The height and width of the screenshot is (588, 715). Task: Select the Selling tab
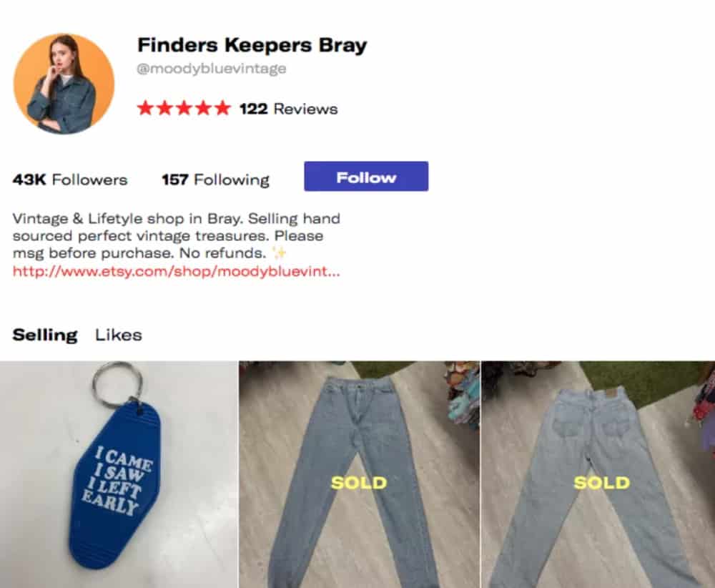tap(44, 335)
